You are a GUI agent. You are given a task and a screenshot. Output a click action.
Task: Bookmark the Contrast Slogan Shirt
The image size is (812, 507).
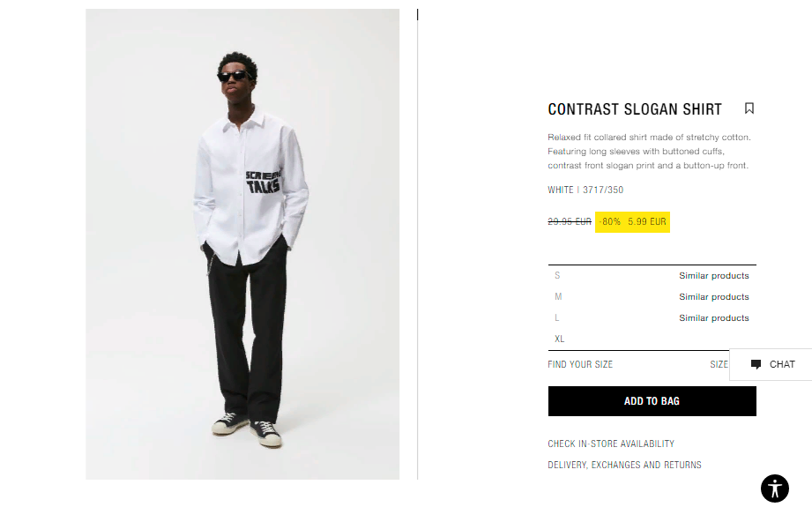click(749, 108)
